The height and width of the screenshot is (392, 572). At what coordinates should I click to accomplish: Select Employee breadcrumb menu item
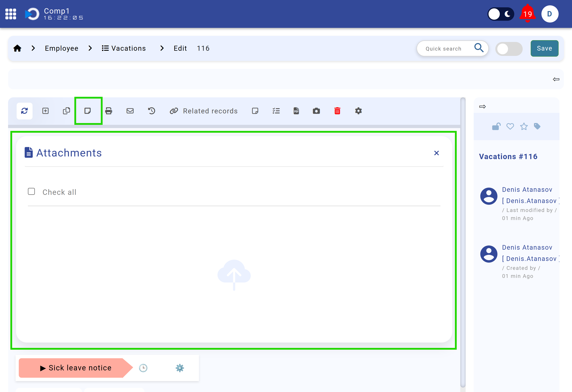62,48
